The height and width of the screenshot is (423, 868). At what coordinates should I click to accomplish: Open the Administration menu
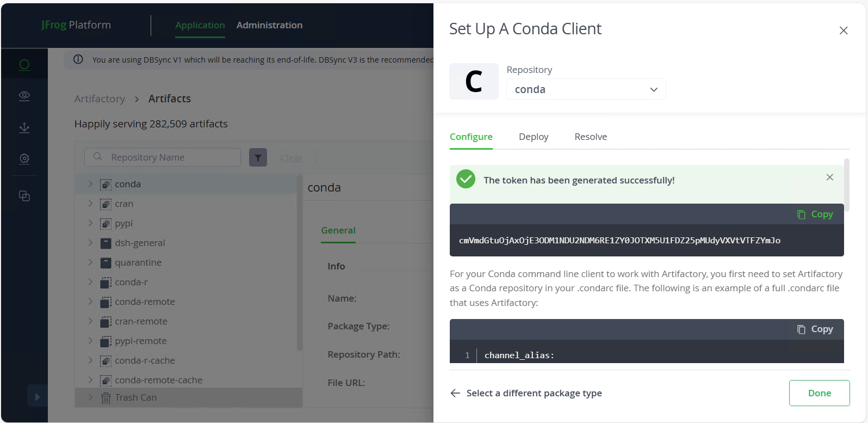(269, 25)
